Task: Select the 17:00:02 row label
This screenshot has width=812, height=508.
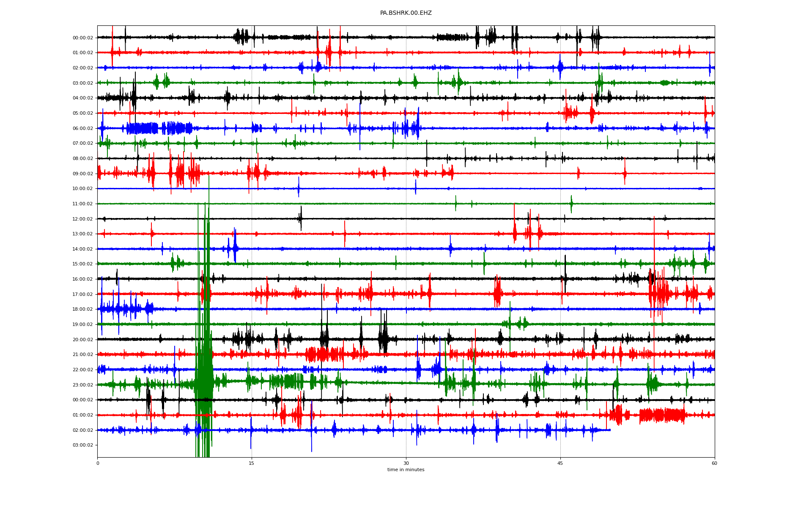Action: (82, 294)
